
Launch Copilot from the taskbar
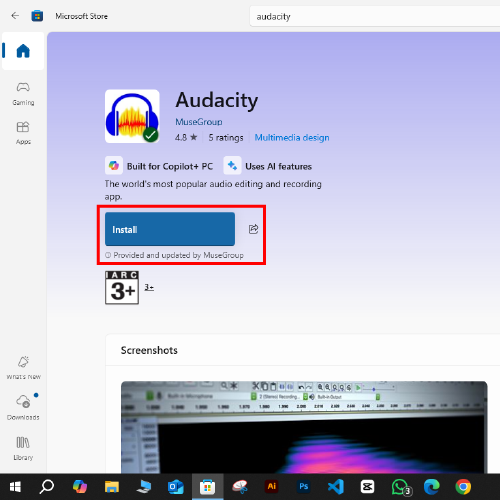pos(80,487)
